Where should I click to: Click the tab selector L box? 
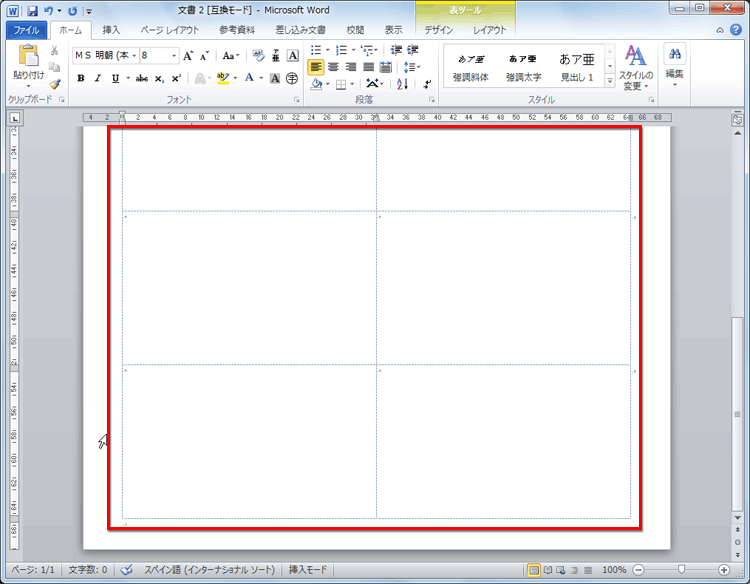15,118
